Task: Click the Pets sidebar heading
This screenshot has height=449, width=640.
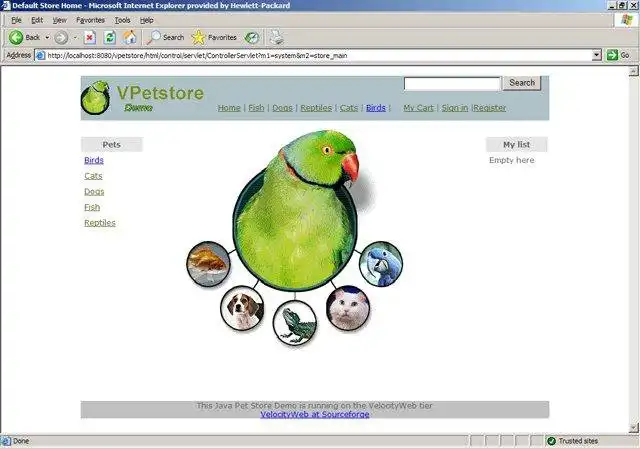Action: pyautogui.click(x=111, y=144)
